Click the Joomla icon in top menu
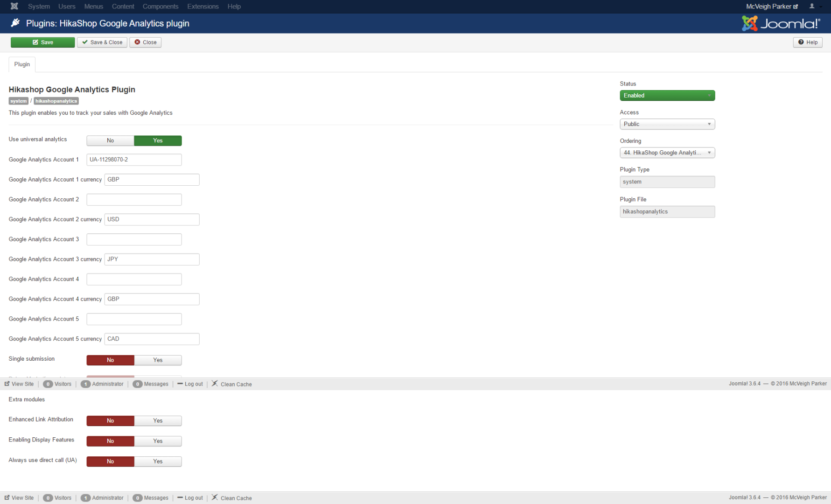This screenshot has height=504, width=831. (x=14, y=6)
